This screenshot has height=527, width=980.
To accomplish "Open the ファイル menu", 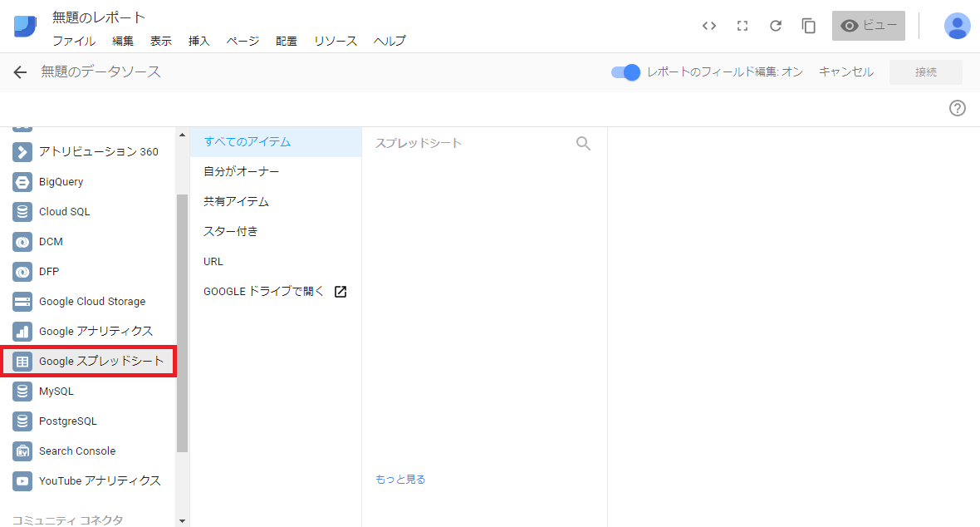I will [x=74, y=41].
